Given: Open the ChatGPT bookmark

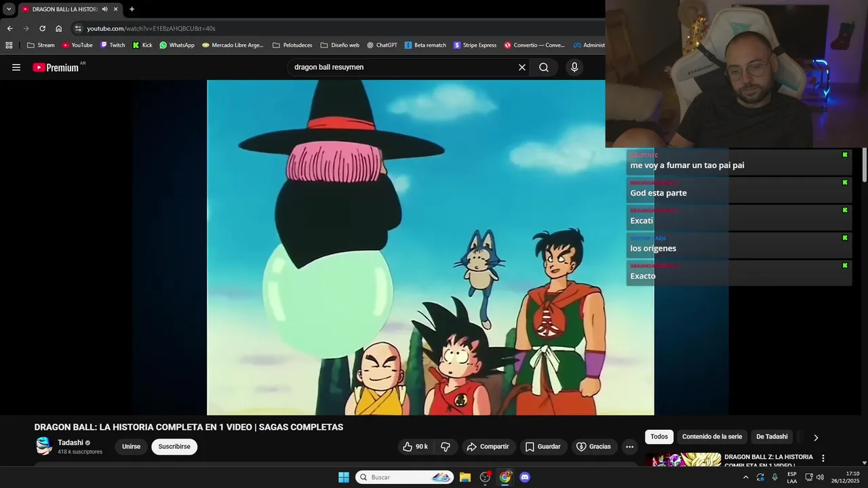Looking at the screenshot, I should [382, 45].
